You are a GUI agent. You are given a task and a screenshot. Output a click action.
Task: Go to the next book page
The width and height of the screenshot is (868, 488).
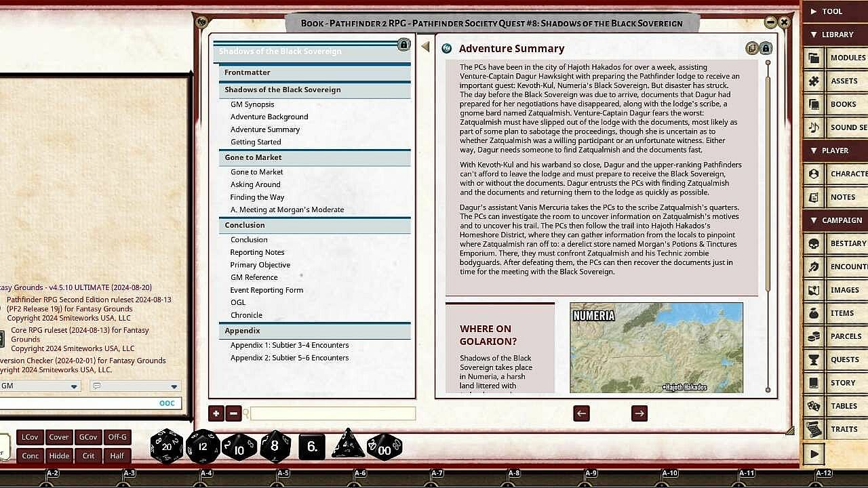click(639, 413)
